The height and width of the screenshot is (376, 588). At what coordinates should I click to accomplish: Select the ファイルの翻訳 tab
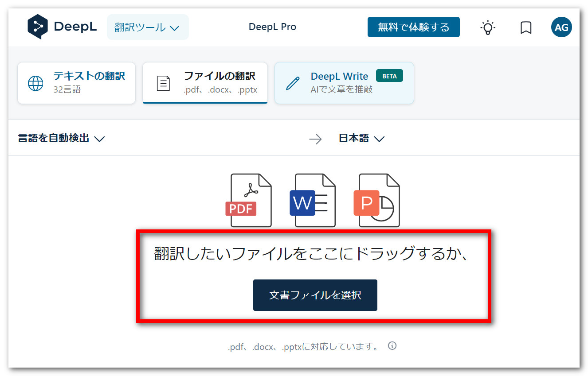point(205,83)
